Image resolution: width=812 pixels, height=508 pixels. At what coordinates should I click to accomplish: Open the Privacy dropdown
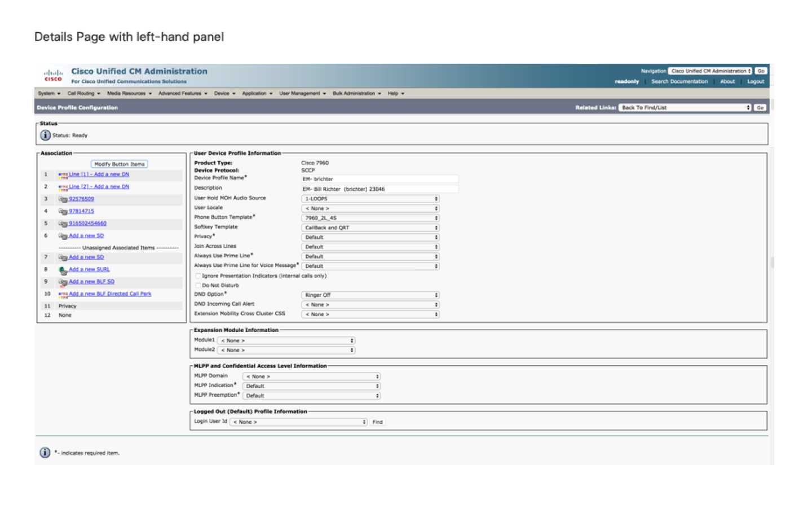click(x=370, y=237)
